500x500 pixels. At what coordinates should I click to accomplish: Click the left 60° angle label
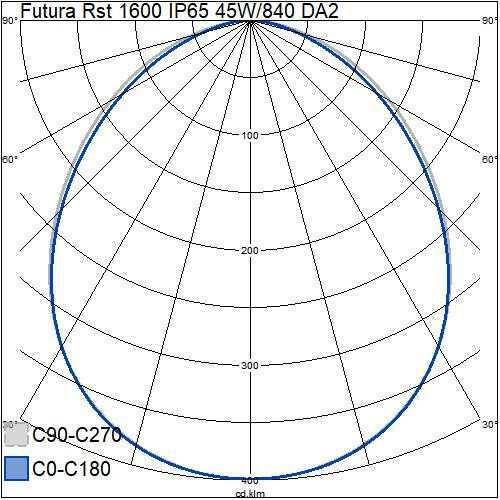(10, 160)
